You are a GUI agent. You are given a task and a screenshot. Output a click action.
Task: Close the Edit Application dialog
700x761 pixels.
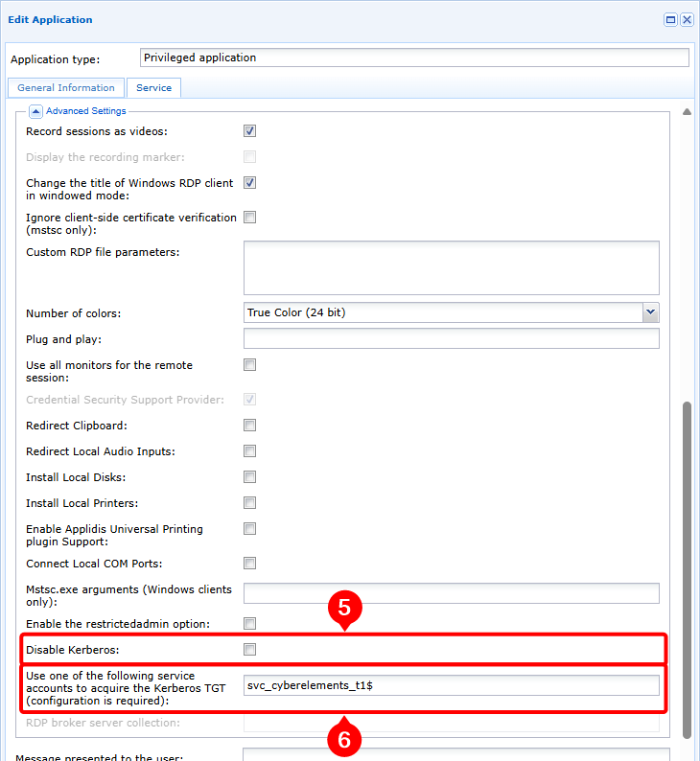687,20
